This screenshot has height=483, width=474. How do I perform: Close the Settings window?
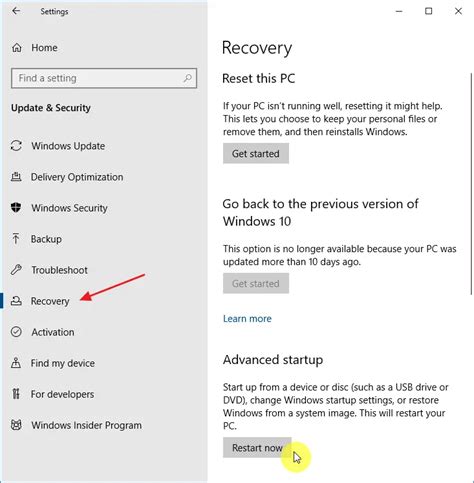(x=458, y=11)
